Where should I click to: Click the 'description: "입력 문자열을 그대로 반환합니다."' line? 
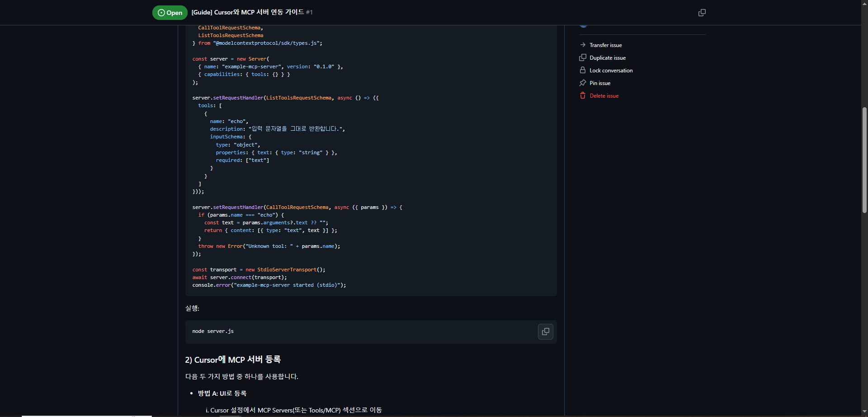[277, 129]
